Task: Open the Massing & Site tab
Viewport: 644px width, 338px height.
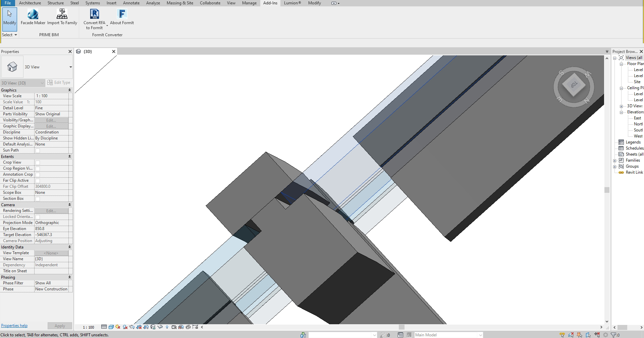Action: (x=180, y=3)
